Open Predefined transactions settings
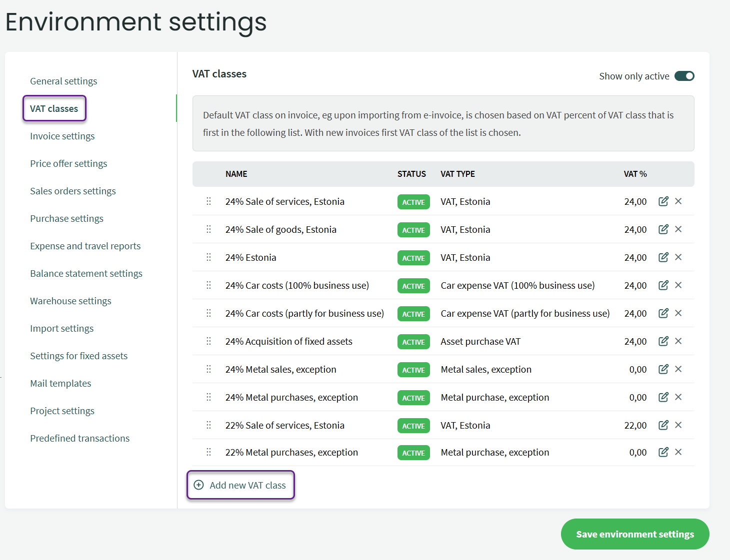730x560 pixels. 79,438
